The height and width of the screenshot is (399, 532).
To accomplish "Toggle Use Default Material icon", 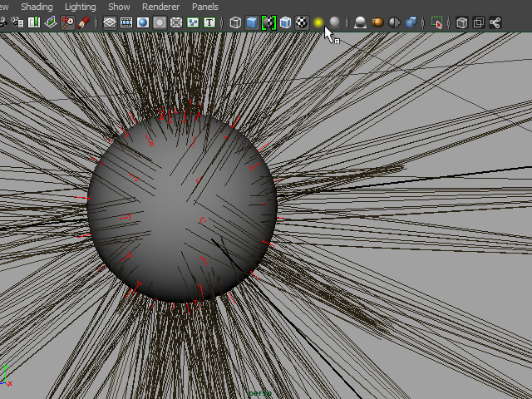I will (x=268, y=22).
